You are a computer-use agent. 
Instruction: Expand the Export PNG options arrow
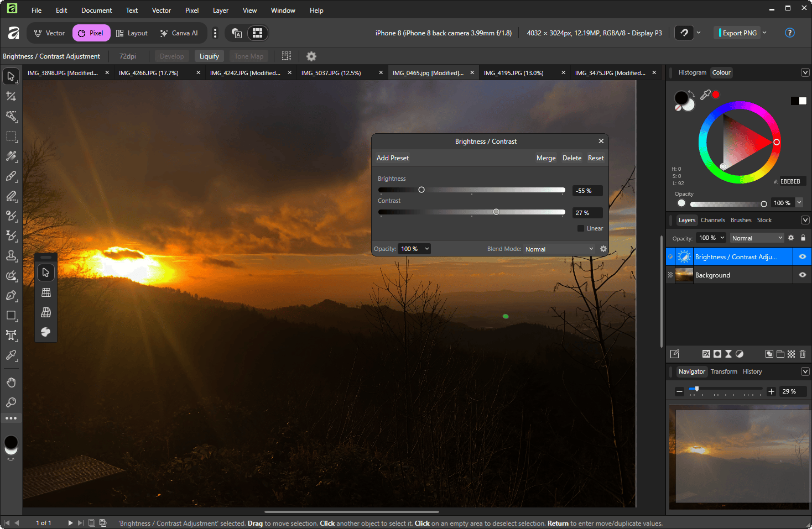point(764,33)
